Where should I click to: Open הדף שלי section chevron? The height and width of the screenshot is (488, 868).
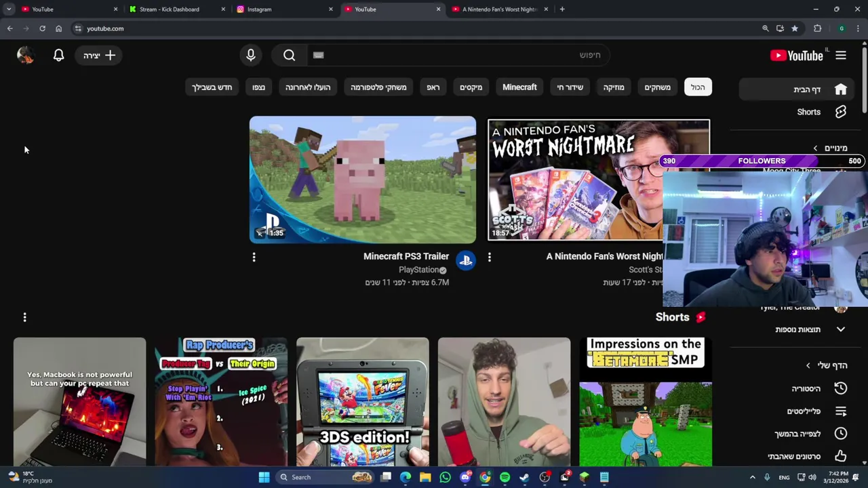(x=808, y=365)
